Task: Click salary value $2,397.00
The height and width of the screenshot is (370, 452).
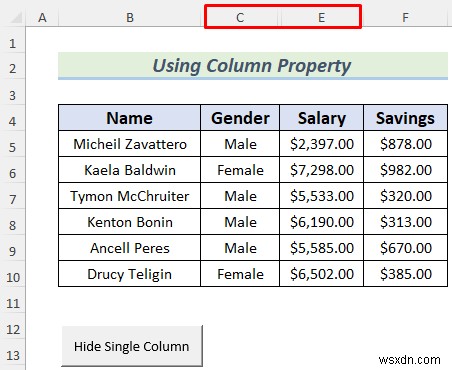Action: [x=321, y=144]
